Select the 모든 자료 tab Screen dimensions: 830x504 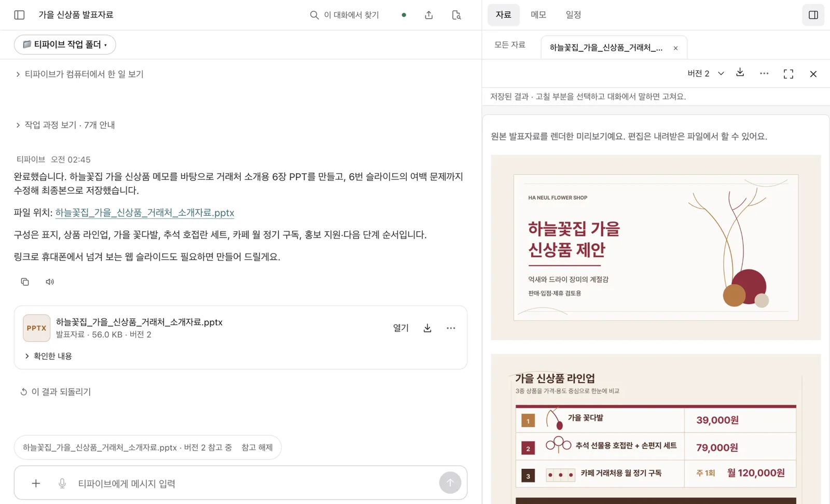(x=510, y=45)
